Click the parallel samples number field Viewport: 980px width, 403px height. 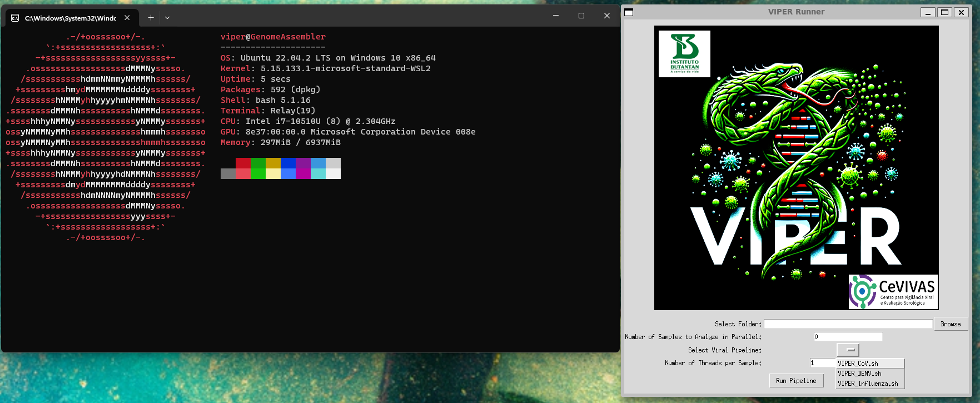point(848,337)
